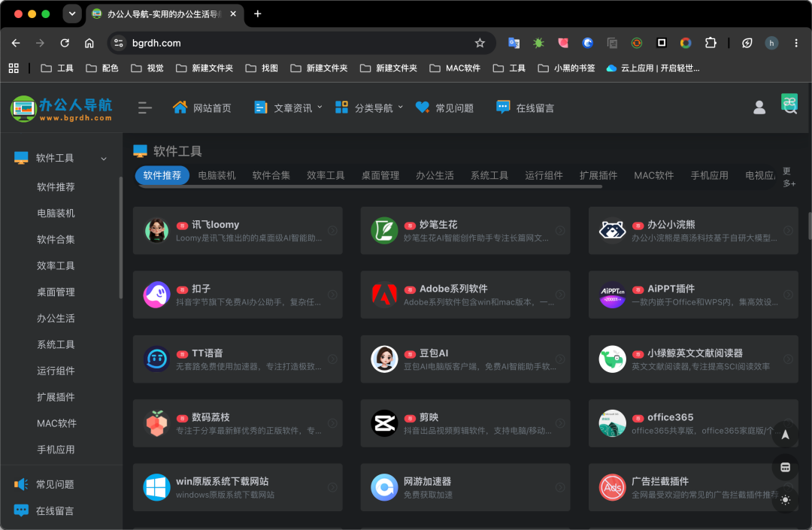812x530 pixels.
Task: Open the Adobe系列软件 red logo icon
Action: pos(384,295)
